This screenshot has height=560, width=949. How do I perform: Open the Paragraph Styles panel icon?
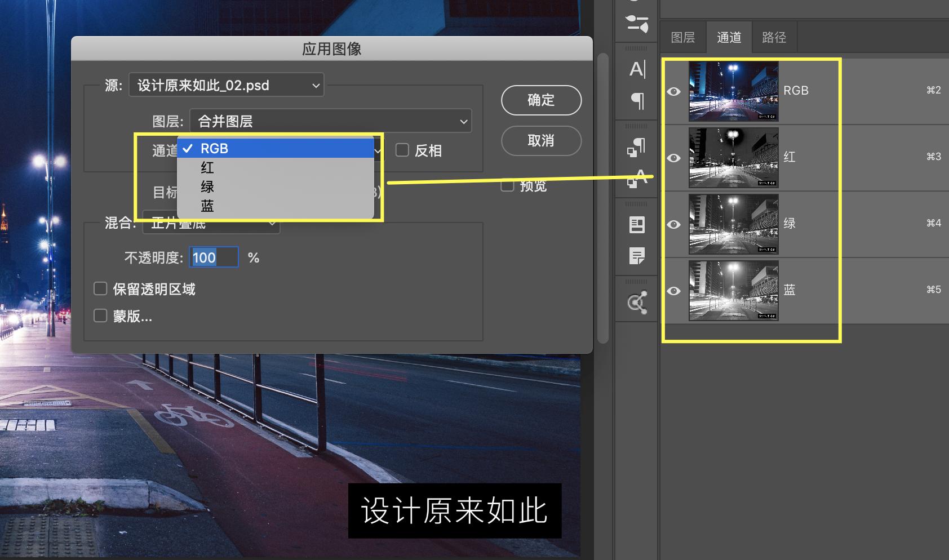pyautogui.click(x=636, y=148)
